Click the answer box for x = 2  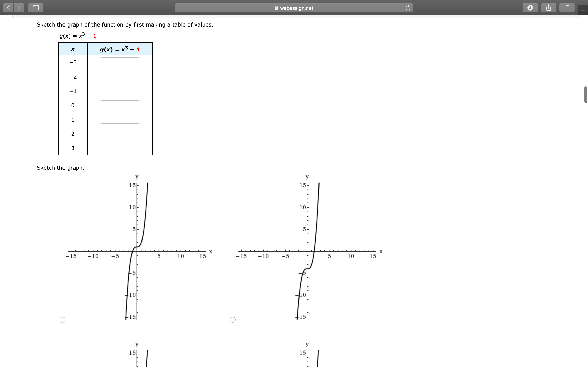[x=120, y=134]
